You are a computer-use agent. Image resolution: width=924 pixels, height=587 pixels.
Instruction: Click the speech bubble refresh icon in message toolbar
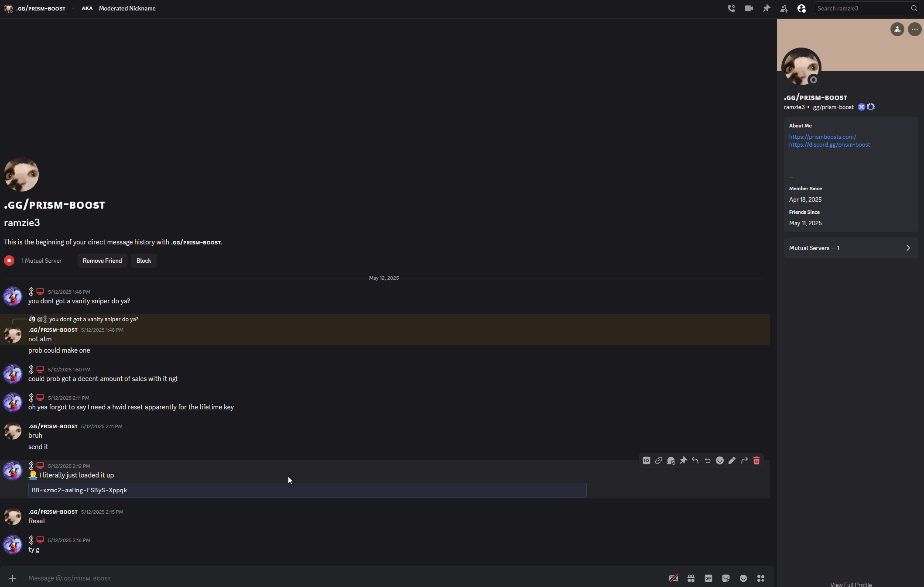(671, 460)
